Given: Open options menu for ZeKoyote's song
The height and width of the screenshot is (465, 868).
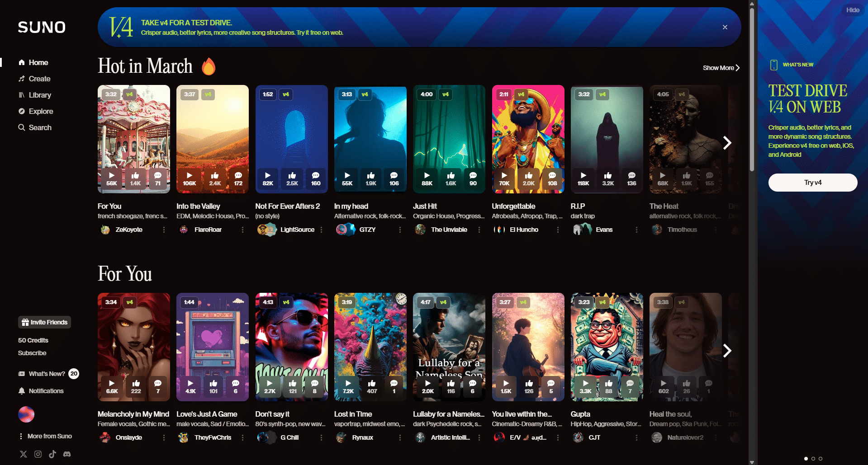Looking at the screenshot, I should [164, 230].
